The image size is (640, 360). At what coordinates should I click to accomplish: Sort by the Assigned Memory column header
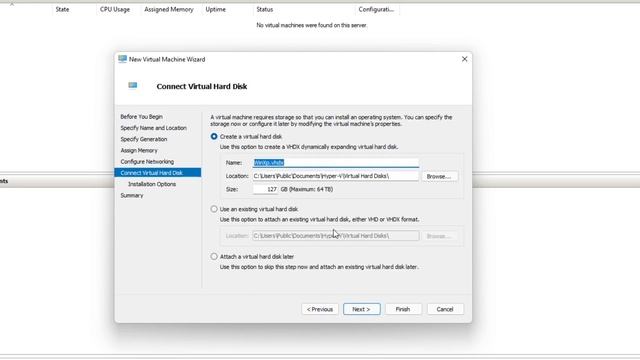pyautogui.click(x=169, y=9)
